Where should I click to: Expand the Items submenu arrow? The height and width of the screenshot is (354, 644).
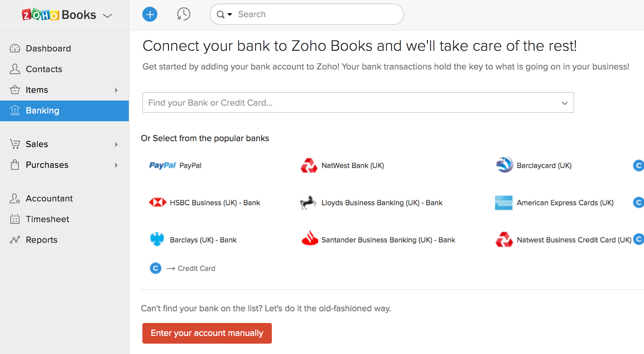[116, 90]
